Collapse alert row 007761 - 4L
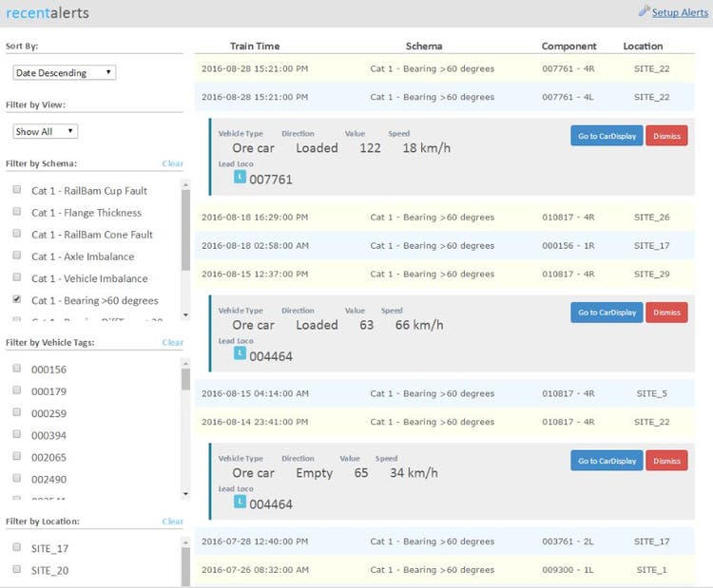 point(444,97)
